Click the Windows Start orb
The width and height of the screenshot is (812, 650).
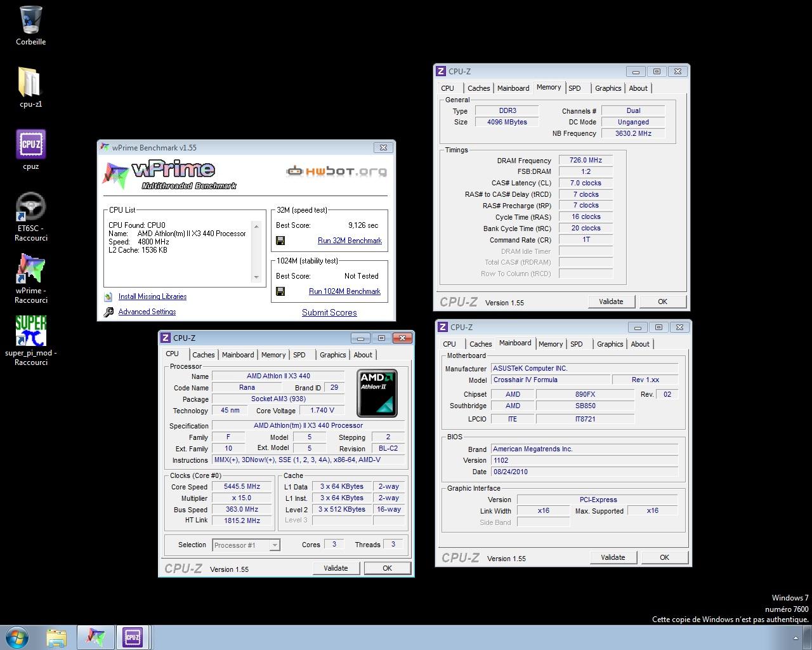pos(17,637)
